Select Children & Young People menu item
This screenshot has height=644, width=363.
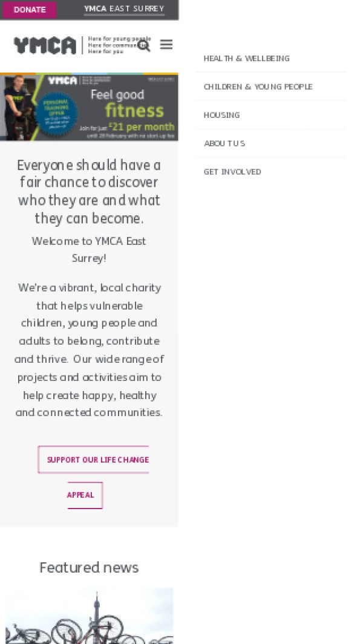(258, 87)
